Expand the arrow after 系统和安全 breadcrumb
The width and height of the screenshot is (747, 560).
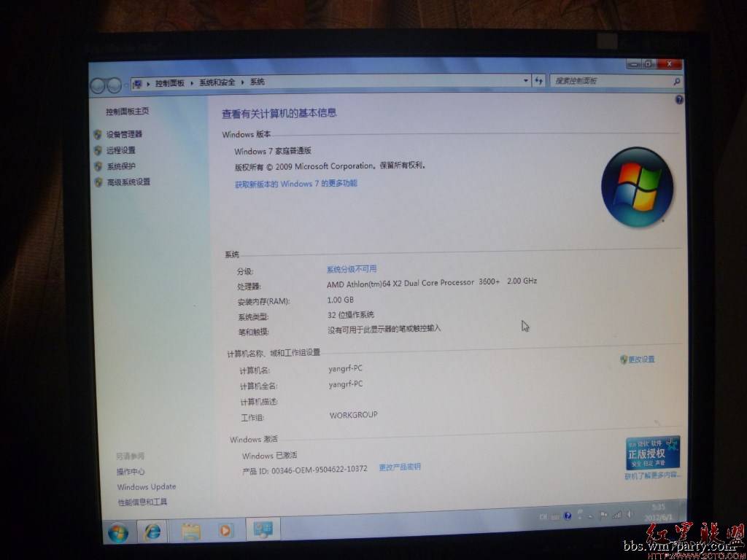pyautogui.click(x=242, y=82)
